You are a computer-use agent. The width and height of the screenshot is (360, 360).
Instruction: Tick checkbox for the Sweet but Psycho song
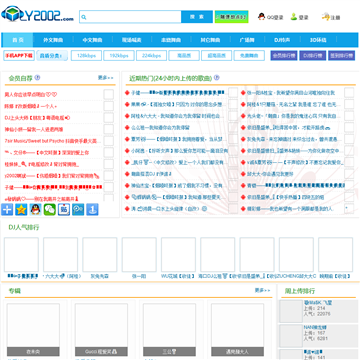point(109,141)
